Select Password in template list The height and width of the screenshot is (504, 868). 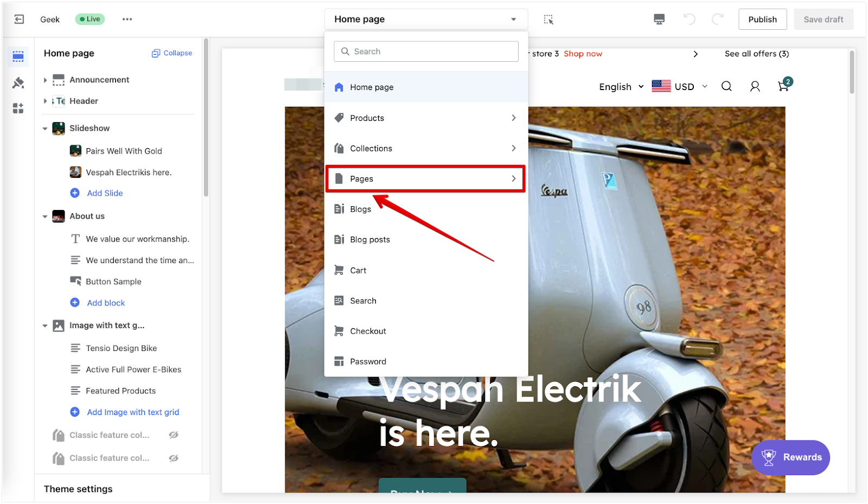tap(426, 361)
